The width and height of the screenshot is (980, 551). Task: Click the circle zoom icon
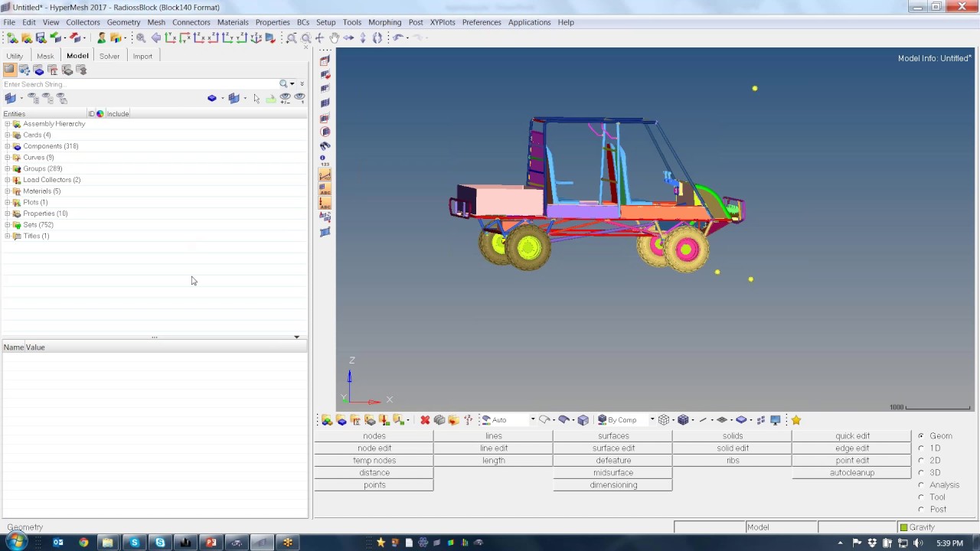[x=305, y=38]
